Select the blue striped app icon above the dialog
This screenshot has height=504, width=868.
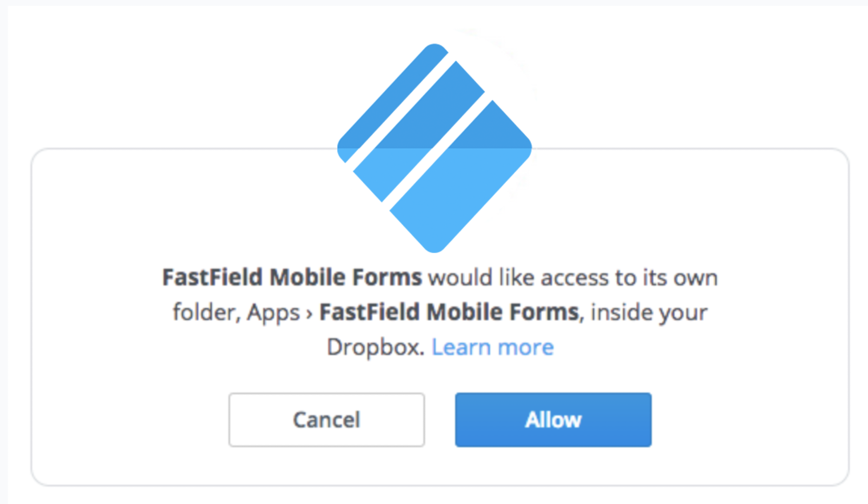pos(434,124)
